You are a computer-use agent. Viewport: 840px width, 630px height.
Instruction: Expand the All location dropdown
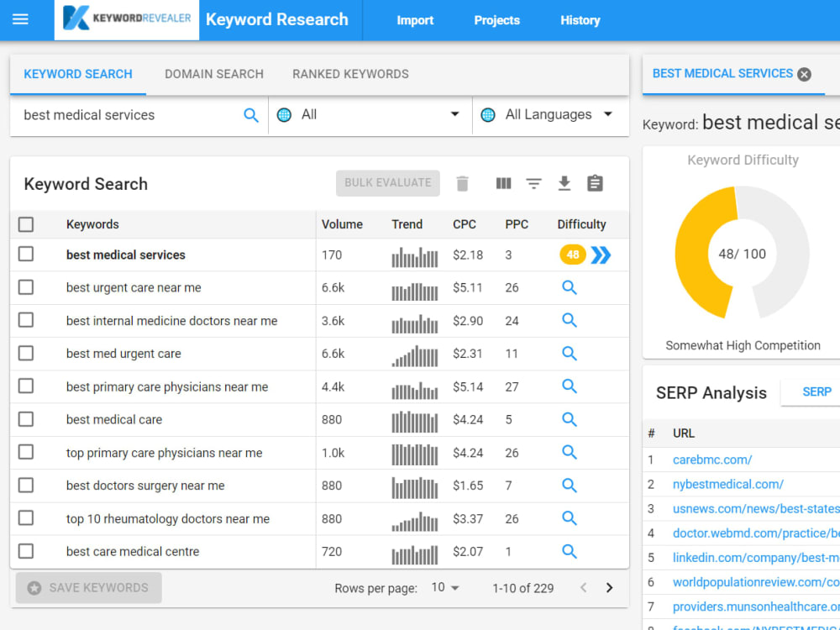tap(370, 114)
